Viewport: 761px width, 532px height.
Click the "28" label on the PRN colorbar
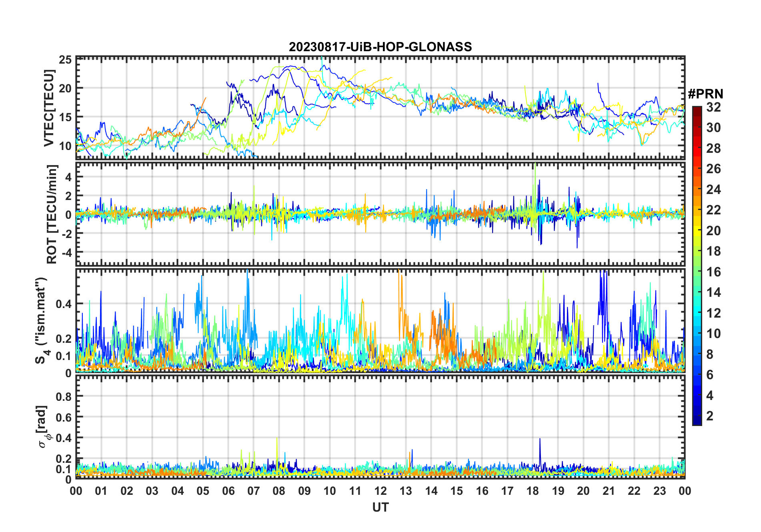[x=713, y=148]
